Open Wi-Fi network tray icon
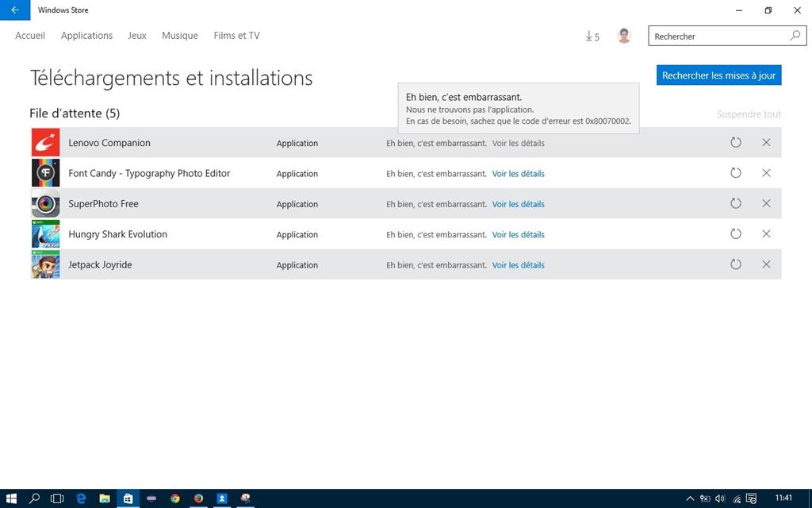The image size is (812, 508). tap(737, 499)
